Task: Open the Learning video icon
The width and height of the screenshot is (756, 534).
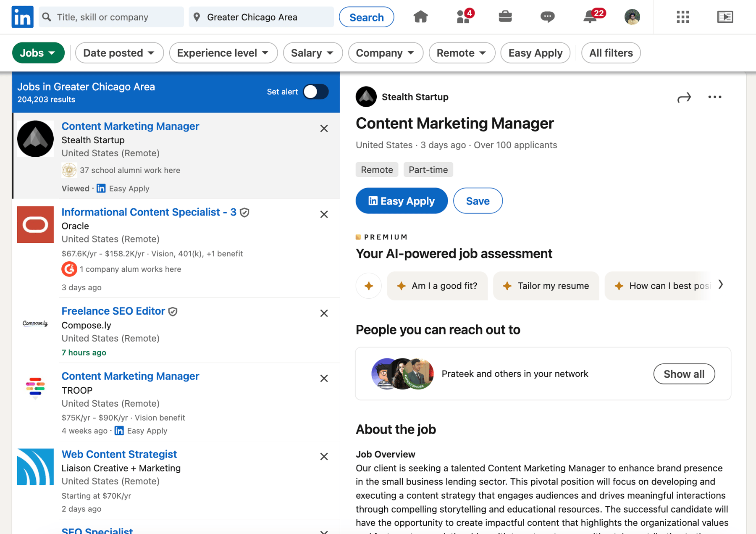Action: pos(725,17)
